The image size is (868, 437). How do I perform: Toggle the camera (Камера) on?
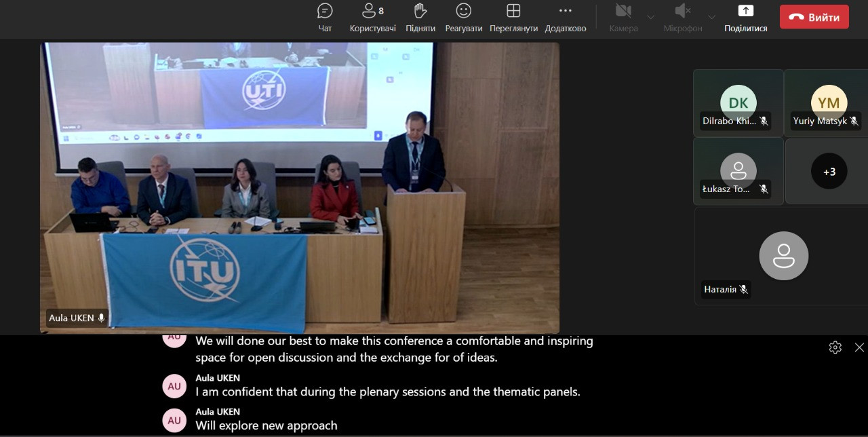(x=623, y=17)
